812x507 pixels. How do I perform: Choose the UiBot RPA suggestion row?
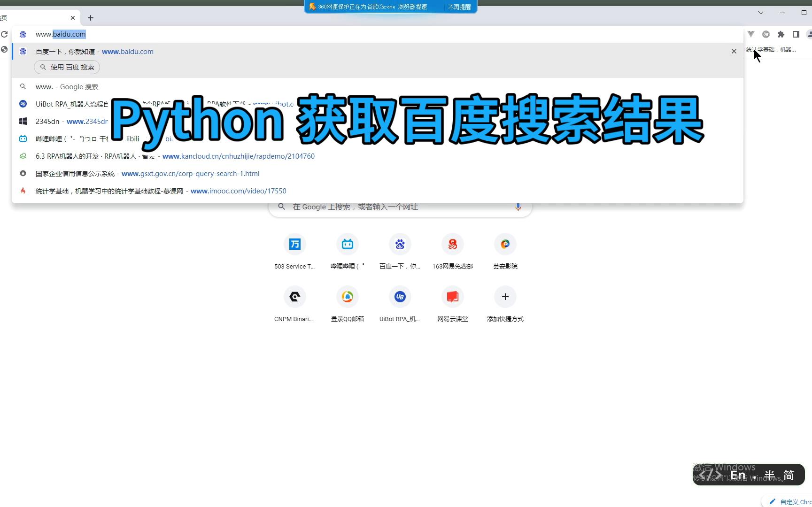point(378,104)
